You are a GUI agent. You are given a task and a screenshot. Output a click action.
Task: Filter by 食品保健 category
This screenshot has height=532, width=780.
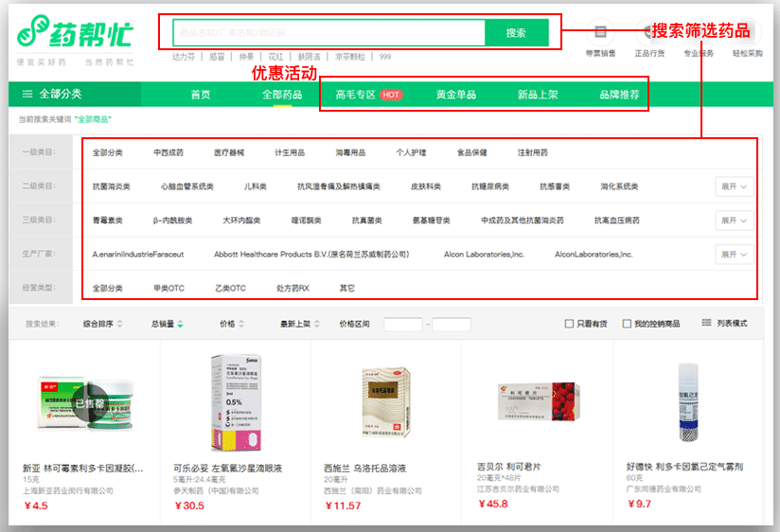click(x=472, y=152)
